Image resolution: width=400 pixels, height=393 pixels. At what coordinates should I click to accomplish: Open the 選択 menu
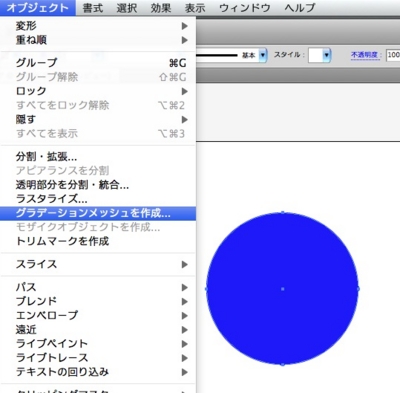127,8
